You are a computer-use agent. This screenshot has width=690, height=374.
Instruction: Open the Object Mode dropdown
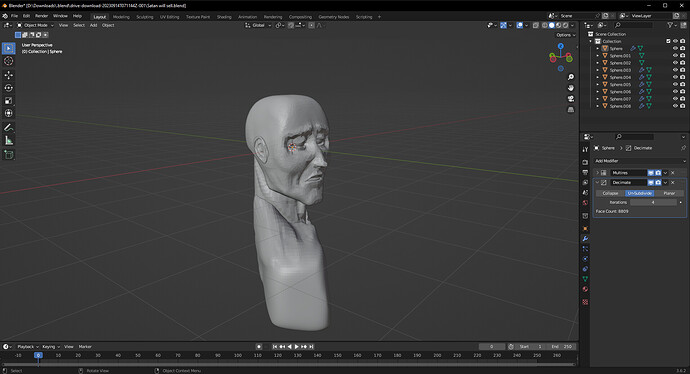click(35, 26)
